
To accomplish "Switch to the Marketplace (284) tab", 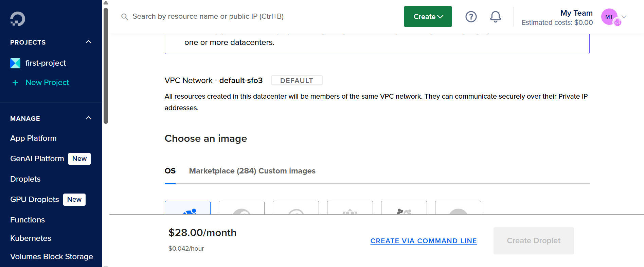I will [222, 171].
